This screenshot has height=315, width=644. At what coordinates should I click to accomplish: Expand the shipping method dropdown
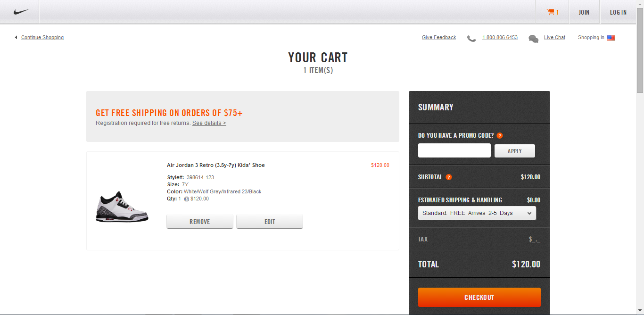click(x=477, y=213)
